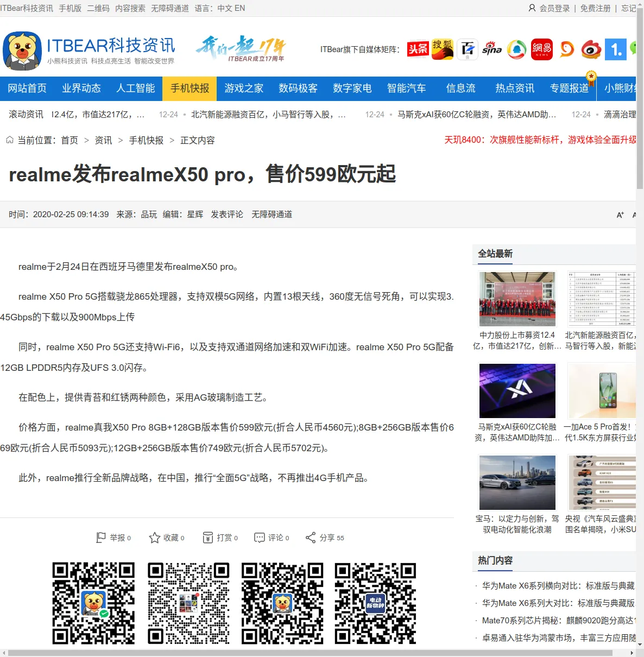Open 华为Mate X6系列横向对比 hot article

[x=559, y=586]
